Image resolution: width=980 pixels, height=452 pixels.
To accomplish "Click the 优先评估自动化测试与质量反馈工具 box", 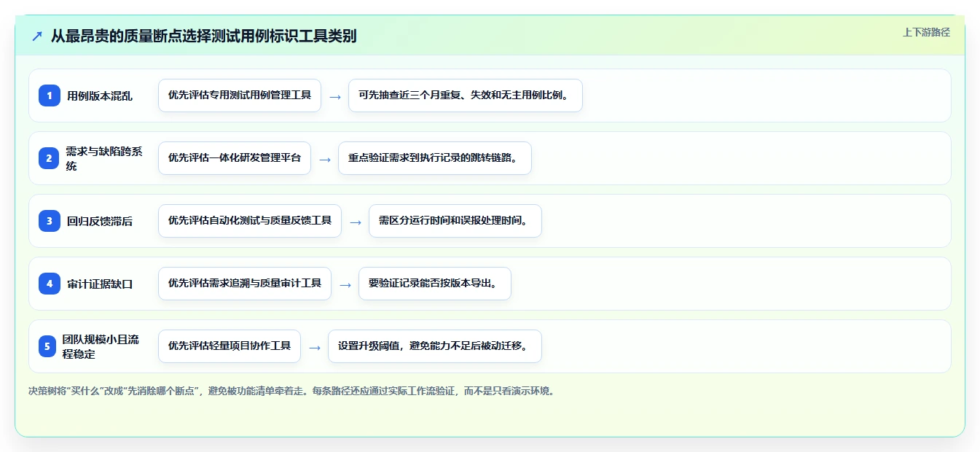I will 250,221.
